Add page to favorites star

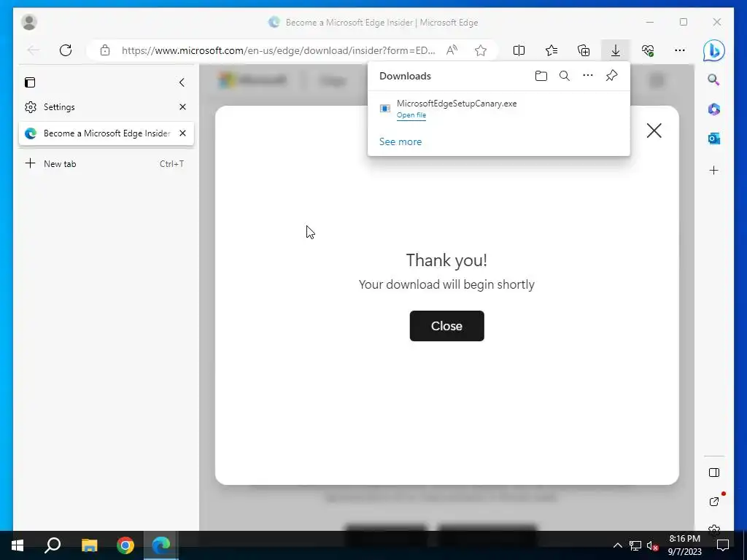tap(481, 50)
